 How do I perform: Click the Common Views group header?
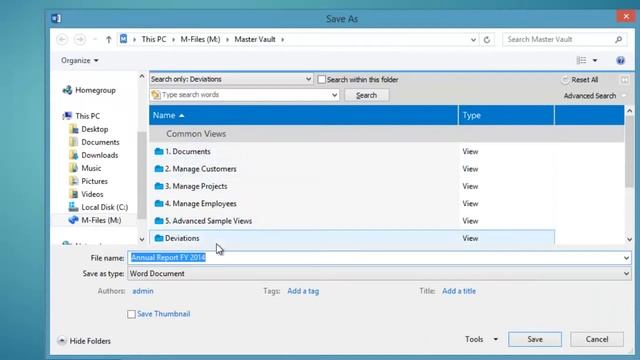coord(387,134)
